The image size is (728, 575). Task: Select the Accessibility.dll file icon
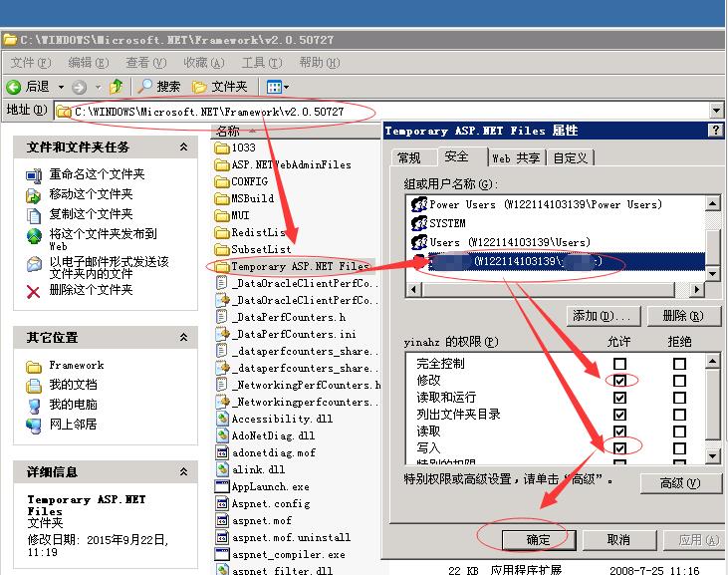point(222,419)
